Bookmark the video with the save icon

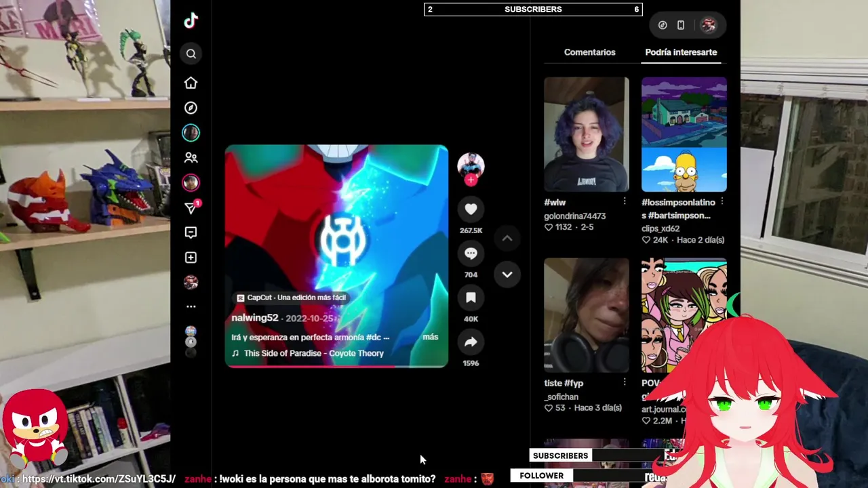[x=471, y=298]
